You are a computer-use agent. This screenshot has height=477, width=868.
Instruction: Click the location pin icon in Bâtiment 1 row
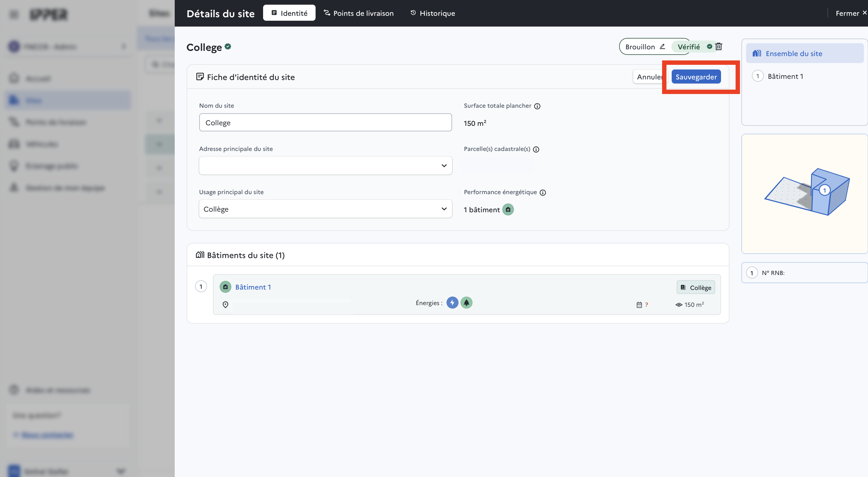[225, 304]
